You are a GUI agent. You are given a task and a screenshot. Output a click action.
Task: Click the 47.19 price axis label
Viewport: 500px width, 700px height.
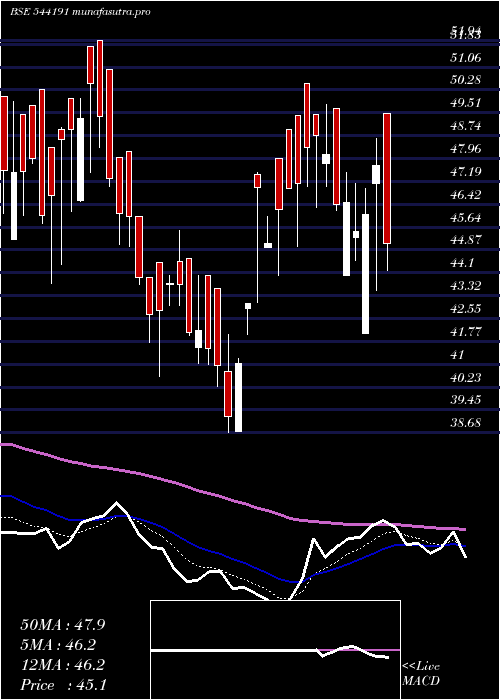[x=466, y=171]
